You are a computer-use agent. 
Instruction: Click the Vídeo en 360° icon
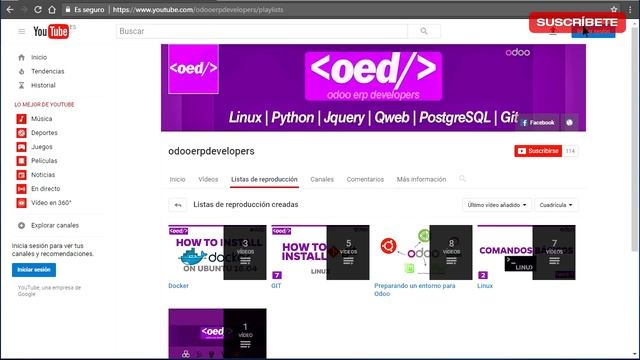pyautogui.click(x=21, y=202)
